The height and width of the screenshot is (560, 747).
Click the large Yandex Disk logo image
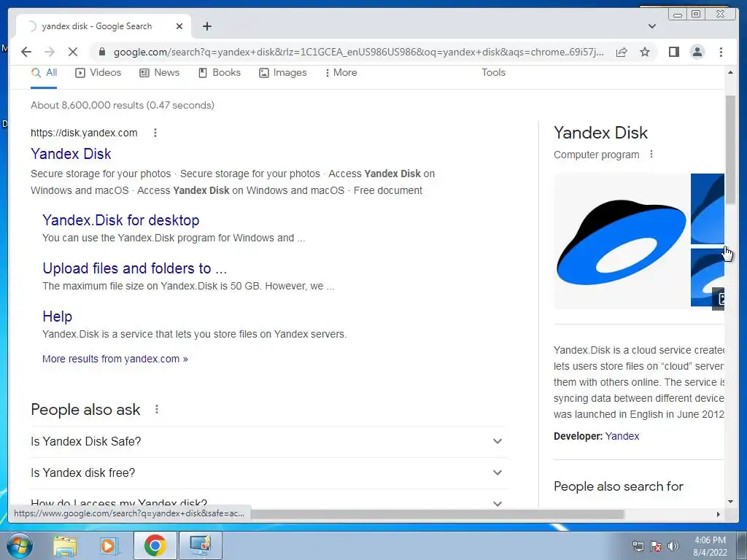point(622,241)
